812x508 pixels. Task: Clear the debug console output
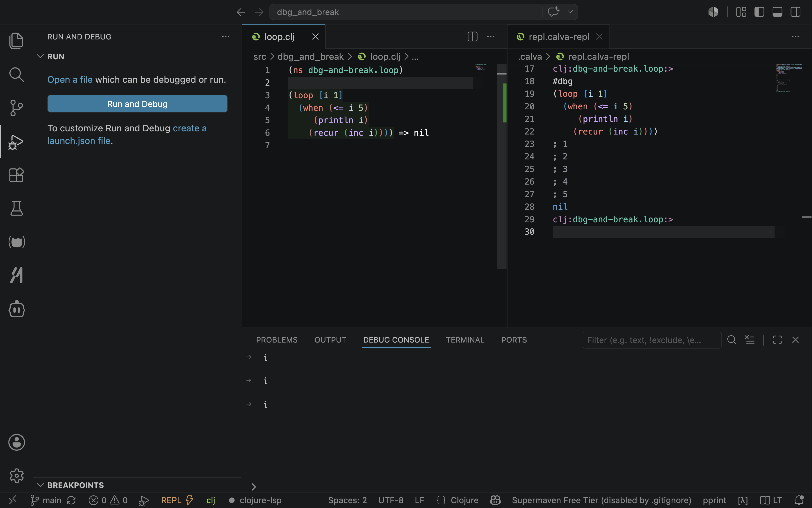pyautogui.click(x=750, y=340)
